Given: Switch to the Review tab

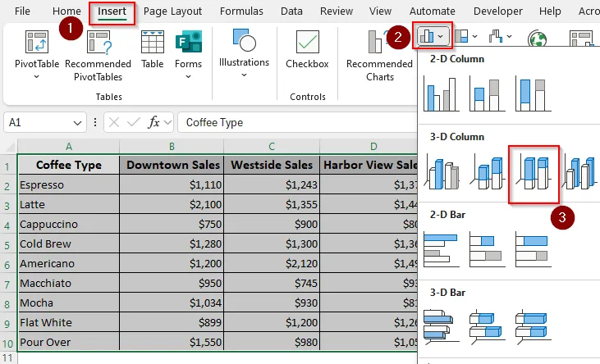Looking at the screenshot, I should [x=337, y=11].
